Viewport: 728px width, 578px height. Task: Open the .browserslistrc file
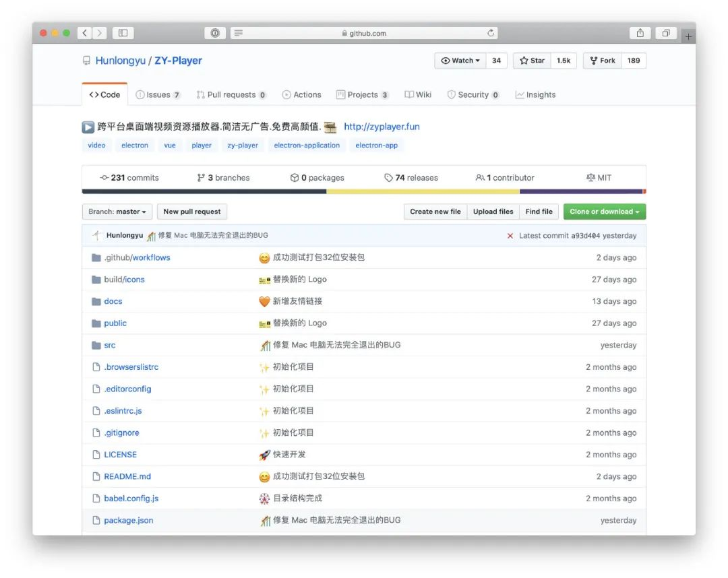[131, 367]
